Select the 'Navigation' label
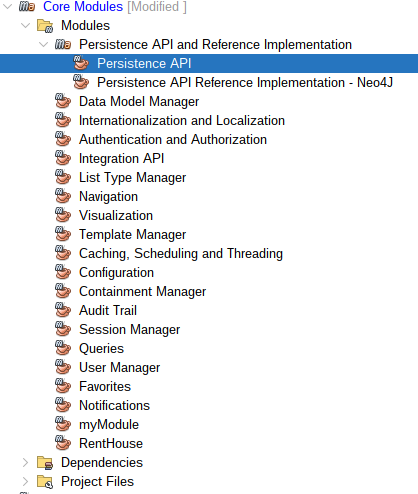The height and width of the screenshot is (494, 418). 108,197
